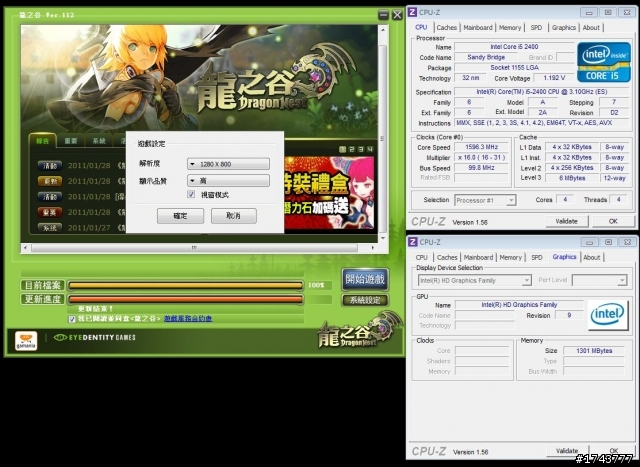Screen dimensions: 640x467
Task: Click the Gamania logo icon
Action: pyautogui.click(x=26, y=341)
